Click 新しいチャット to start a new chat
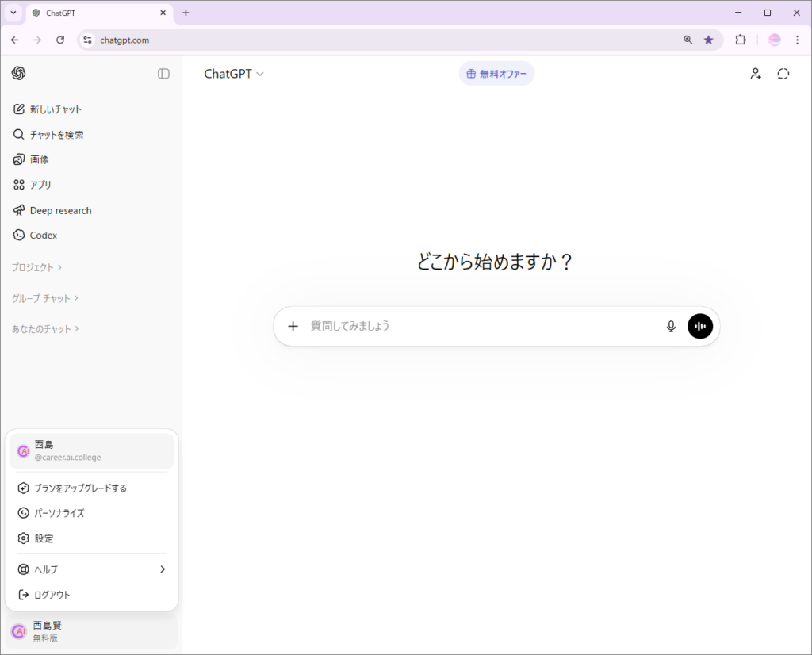Screen dimensions: 812x655 56,109
